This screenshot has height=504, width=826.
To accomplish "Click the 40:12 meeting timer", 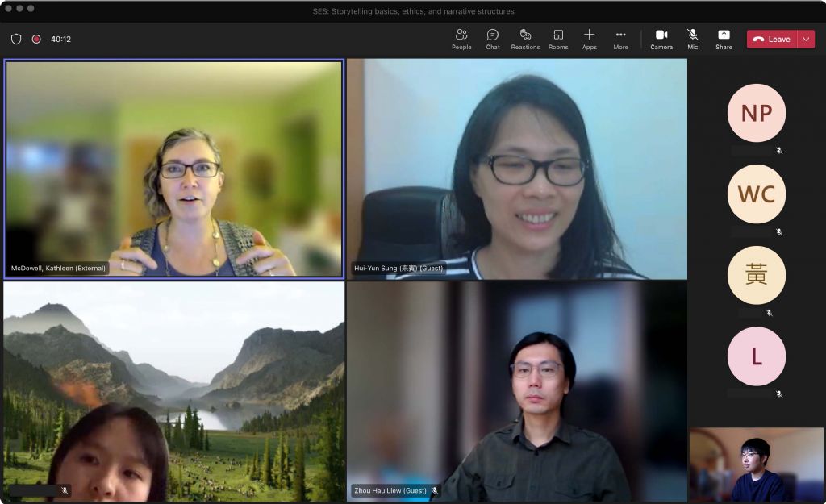I will (60, 39).
